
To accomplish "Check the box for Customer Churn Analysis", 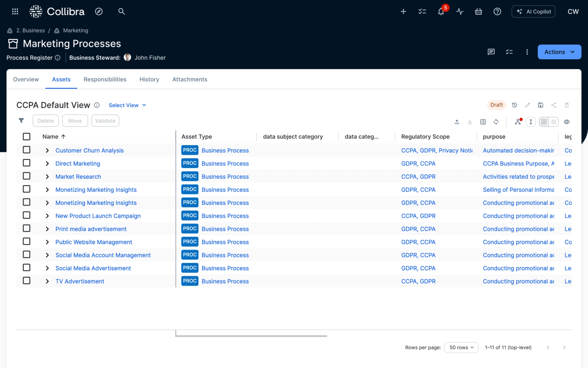I will (x=27, y=150).
